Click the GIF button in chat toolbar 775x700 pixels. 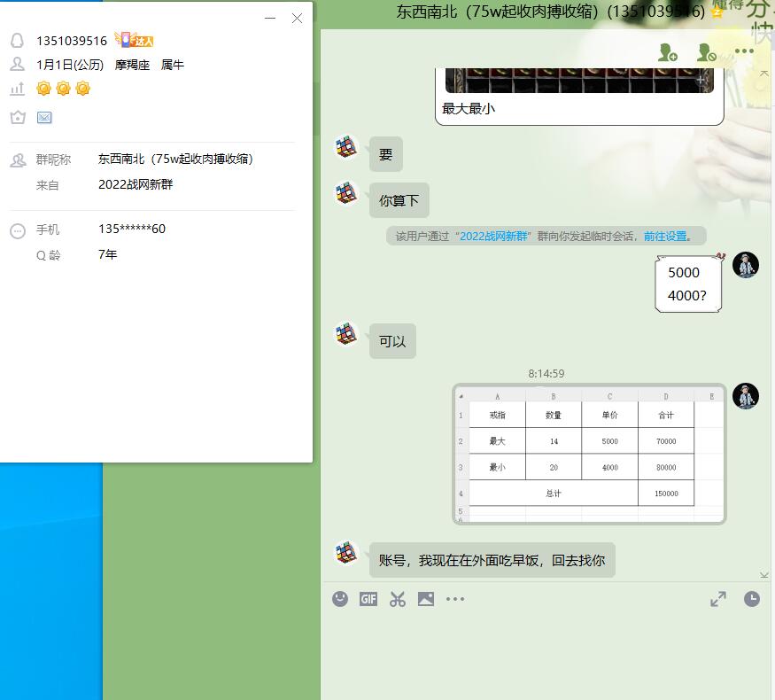point(368,599)
